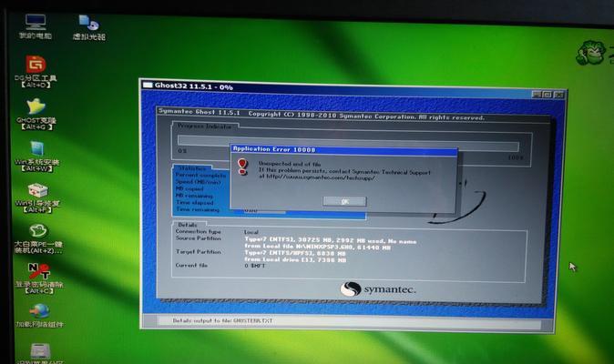Image resolution: width=614 pixels, height=364 pixels.
Task: Open the bottom partially visible drive icon
Action: click(x=40, y=353)
